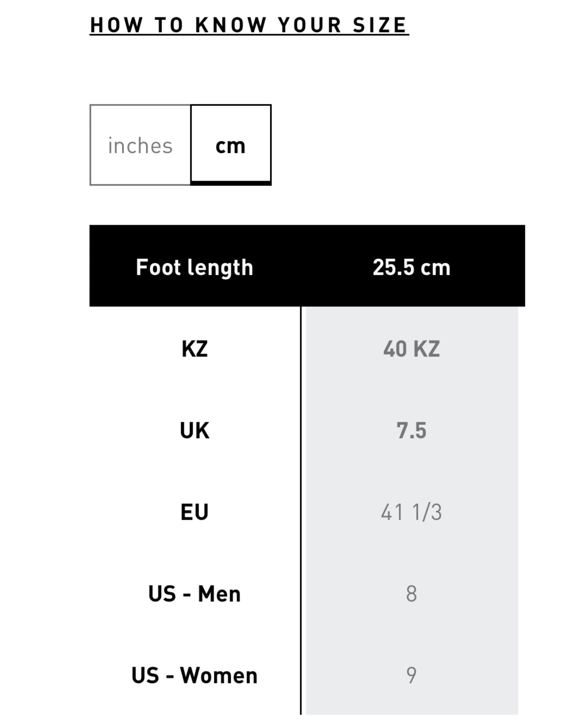
Task: Select the UK size 7.5 value
Action: coord(411,431)
